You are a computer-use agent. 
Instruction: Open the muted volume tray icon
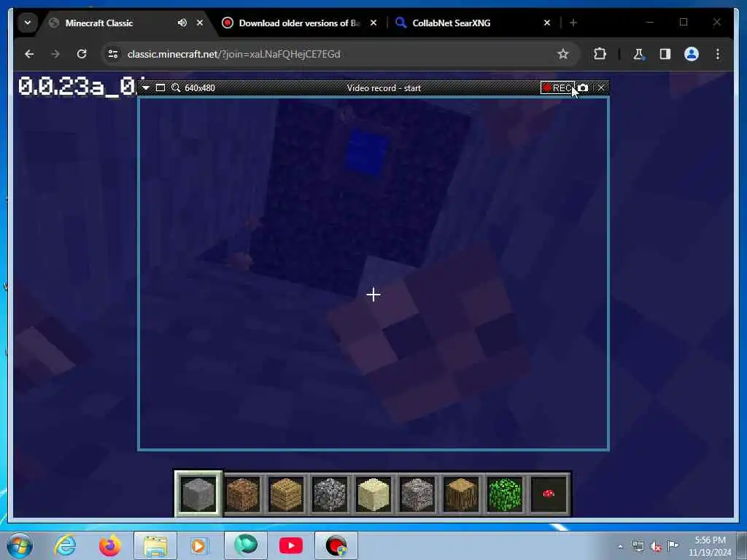tap(656, 547)
